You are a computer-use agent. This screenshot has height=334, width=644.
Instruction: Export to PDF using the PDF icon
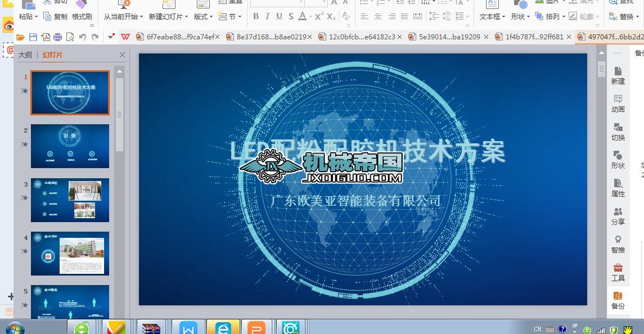46,37
